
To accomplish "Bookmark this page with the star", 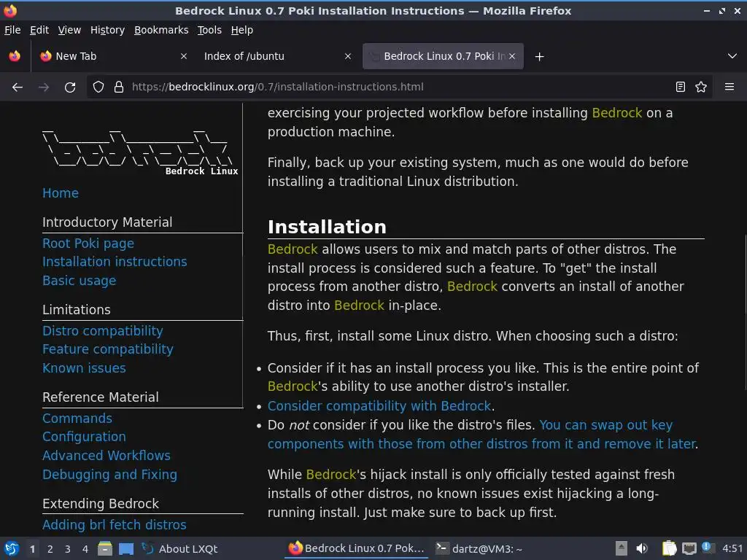I will (x=701, y=87).
